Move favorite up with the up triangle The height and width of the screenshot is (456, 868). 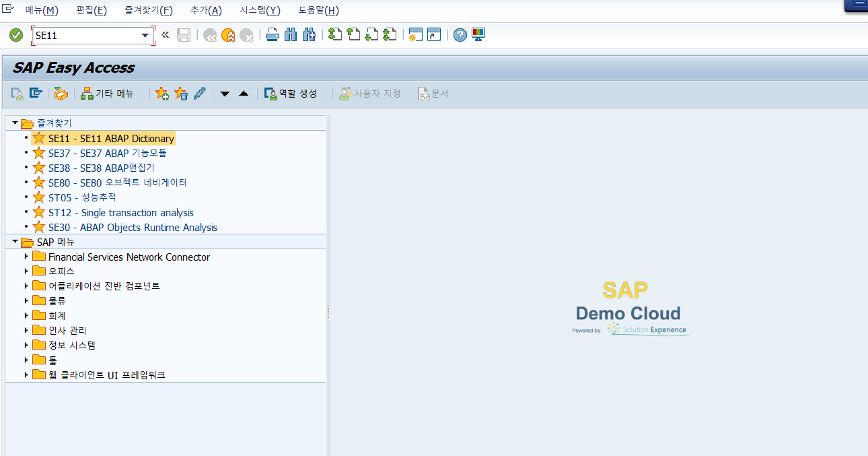click(x=244, y=94)
